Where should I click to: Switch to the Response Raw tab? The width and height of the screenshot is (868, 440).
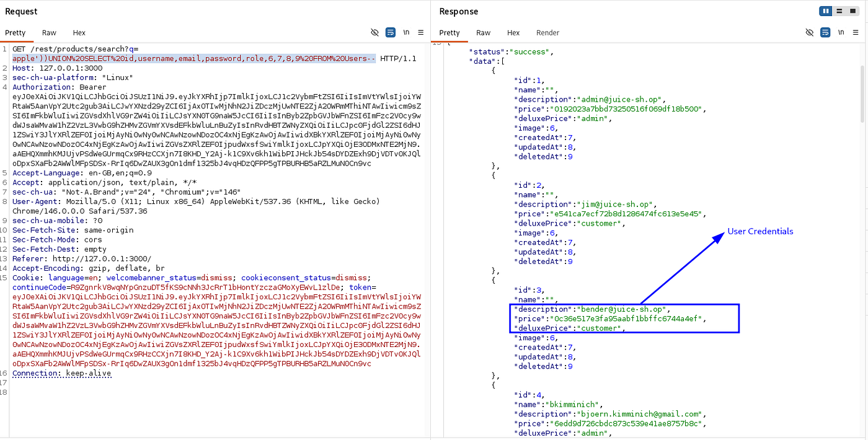[484, 33]
